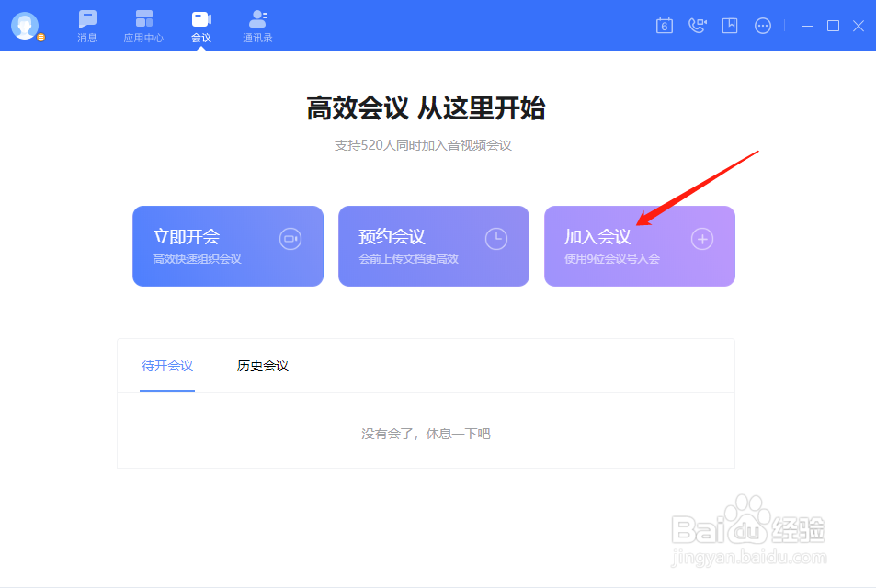Click the clock icon on 预约会议 card
This screenshot has height=588, width=876.
496,239
